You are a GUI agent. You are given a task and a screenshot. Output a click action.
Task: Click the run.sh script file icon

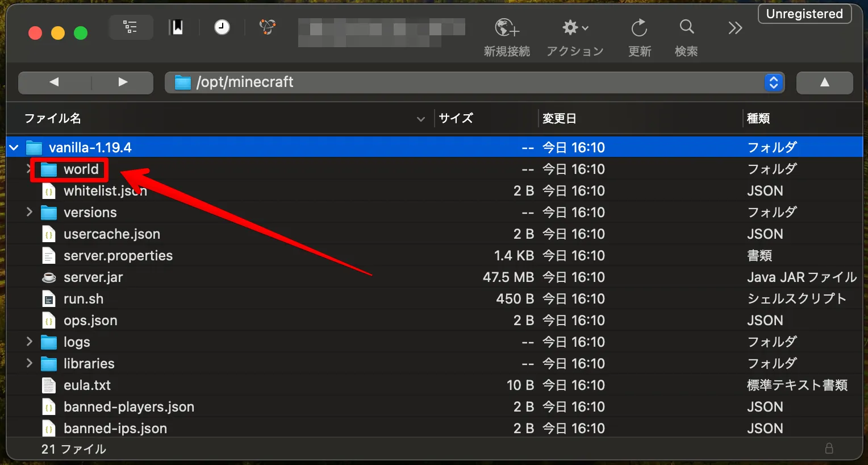pyautogui.click(x=49, y=299)
